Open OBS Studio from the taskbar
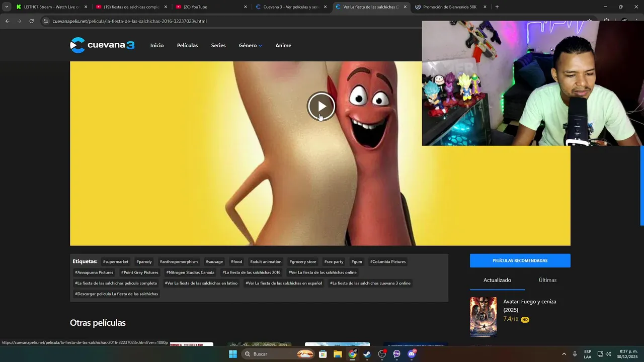 pos(382,354)
